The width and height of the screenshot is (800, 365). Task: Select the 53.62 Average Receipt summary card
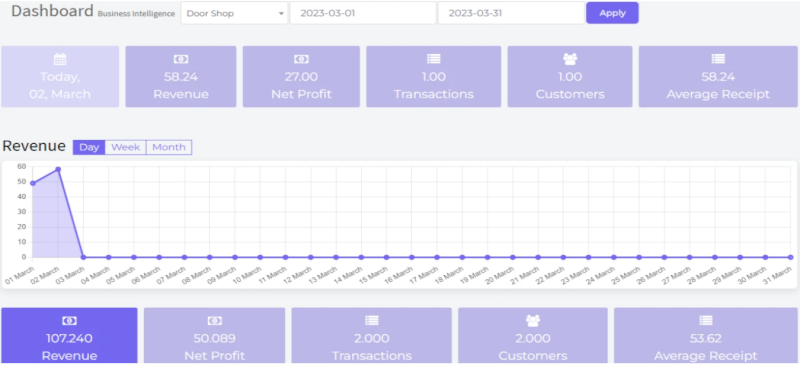[x=706, y=335]
